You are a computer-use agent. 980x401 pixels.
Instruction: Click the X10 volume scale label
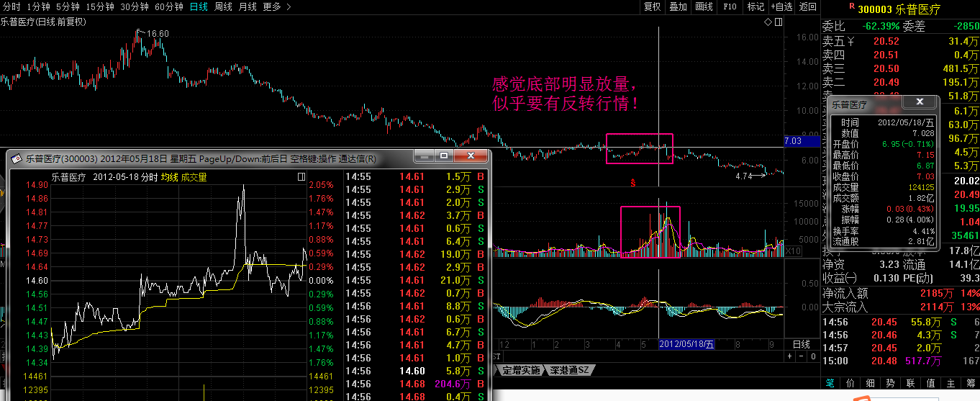(793, 251)
